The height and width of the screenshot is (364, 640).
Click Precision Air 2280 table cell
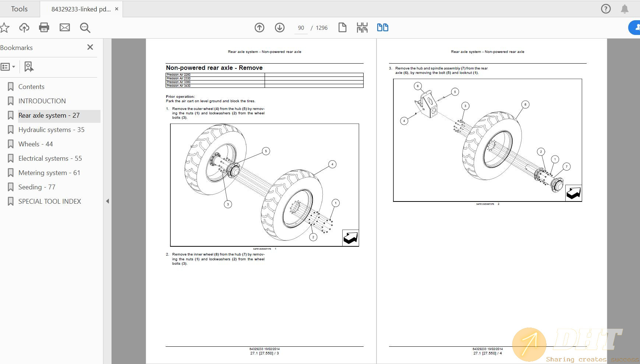coord(215,75)
